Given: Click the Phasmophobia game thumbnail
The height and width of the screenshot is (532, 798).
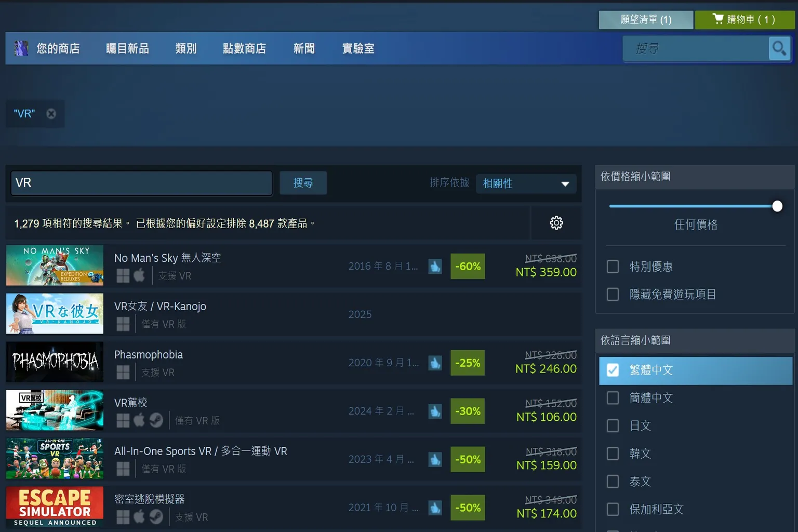Looking at the screenshot, I should tap(55, 362).
